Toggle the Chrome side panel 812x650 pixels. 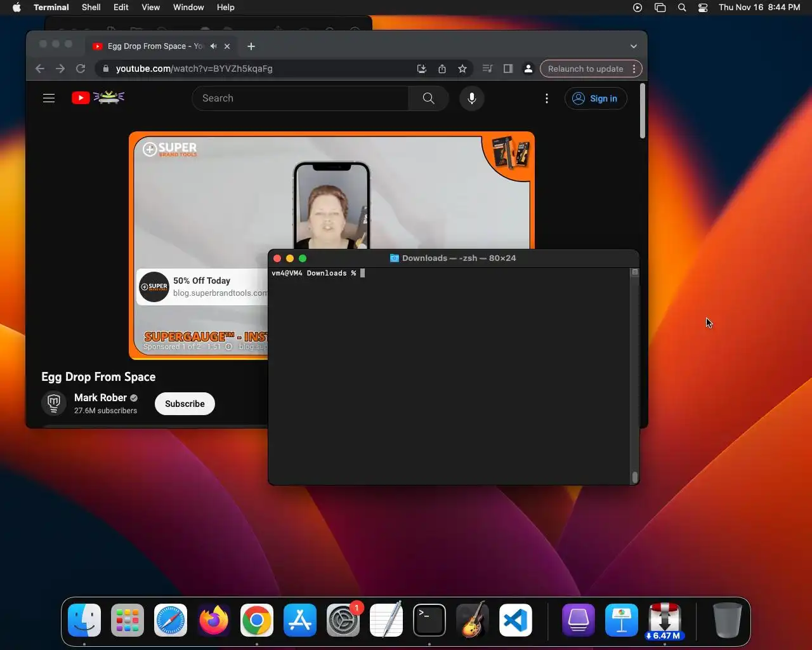[507, 69]
